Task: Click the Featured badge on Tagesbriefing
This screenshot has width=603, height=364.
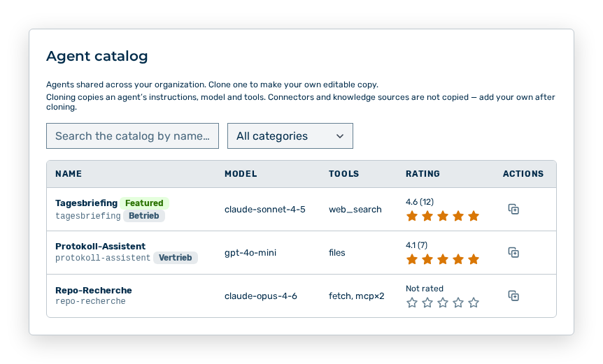Action: pos(144,203)
